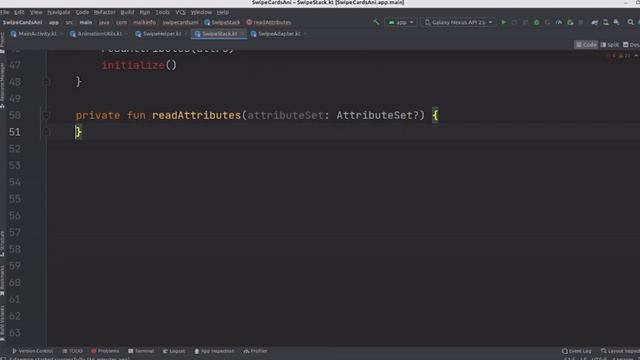This screenshot has width=640, height=360.
Task: Click line number 51 in gutter
Action: coord(15,132)
